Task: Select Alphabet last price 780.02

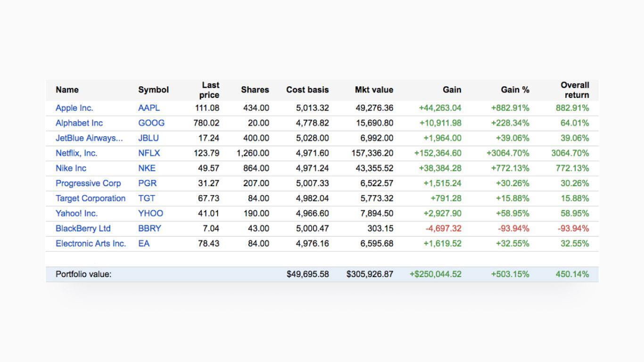Action: pyautogui.click(x=206, y=123)
